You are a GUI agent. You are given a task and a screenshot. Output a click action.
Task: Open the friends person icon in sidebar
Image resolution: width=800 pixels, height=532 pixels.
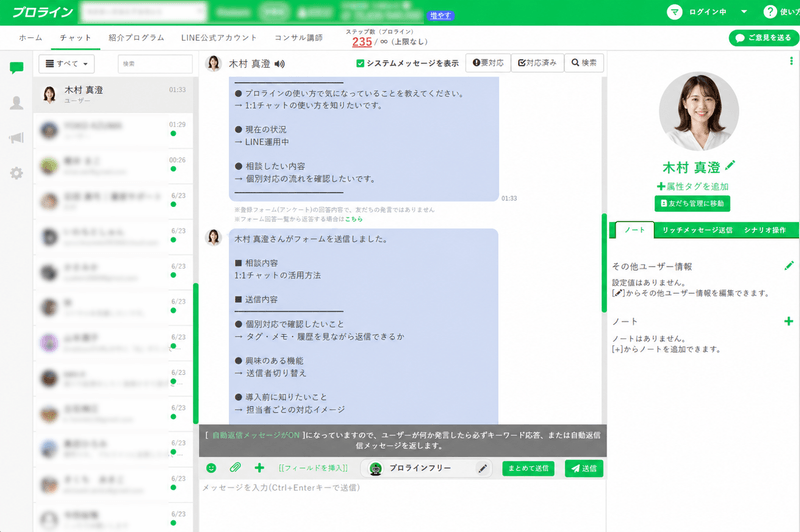(x=16, y=103)
